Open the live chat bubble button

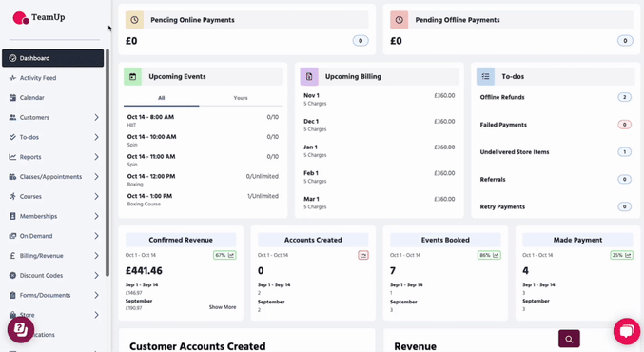627,331
